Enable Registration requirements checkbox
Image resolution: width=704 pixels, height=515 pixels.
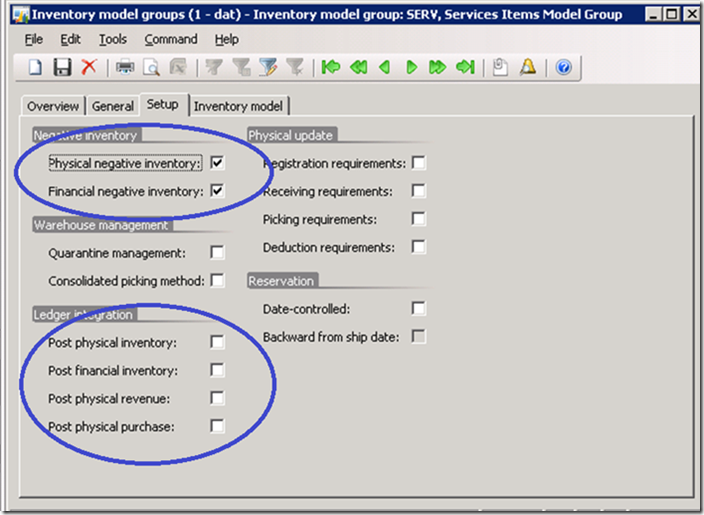(x=419, y=162)
